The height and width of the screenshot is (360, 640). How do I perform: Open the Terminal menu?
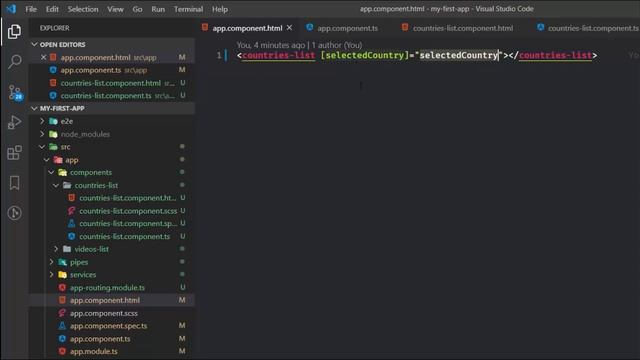click(x=188, y=9)
